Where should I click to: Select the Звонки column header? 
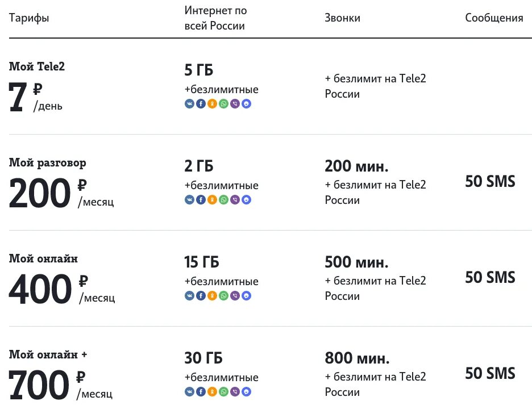[342, 18]
